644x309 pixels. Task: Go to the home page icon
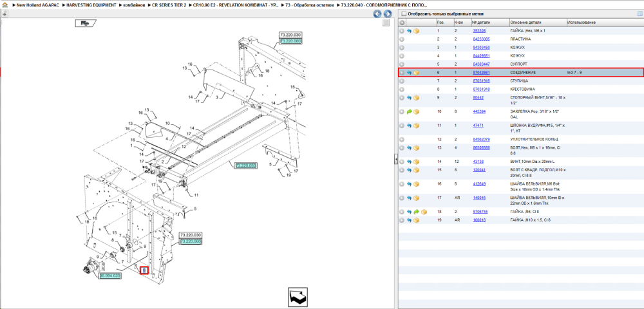tap(5, 5)
